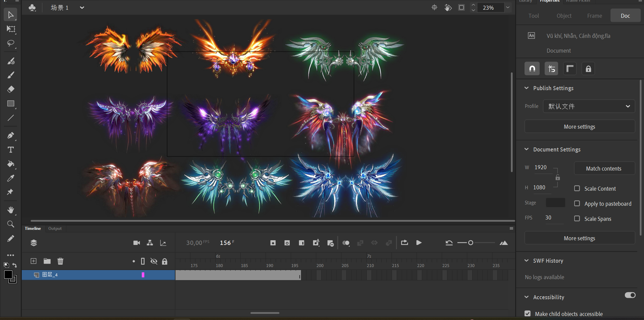
Task: Switch to the Frame properties tab
Action: tap(594, 16)
